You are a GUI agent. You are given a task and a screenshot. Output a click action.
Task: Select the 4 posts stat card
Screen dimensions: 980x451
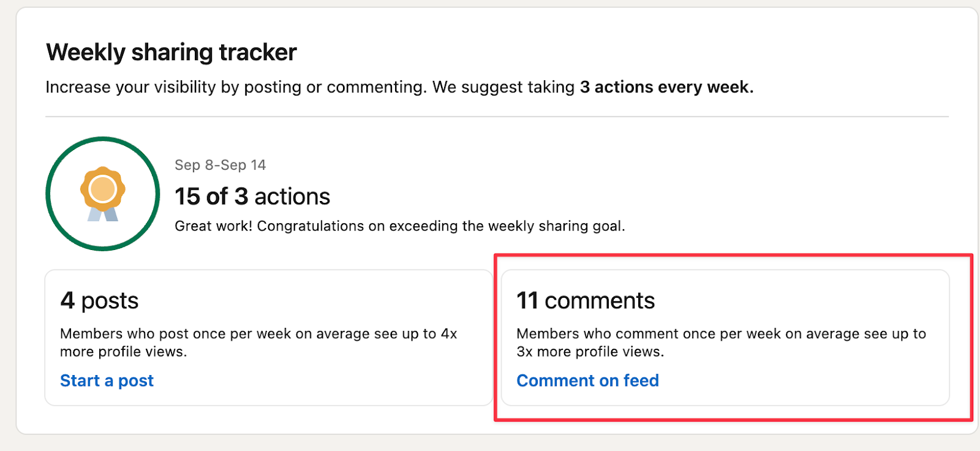click(x=268, y=337)
